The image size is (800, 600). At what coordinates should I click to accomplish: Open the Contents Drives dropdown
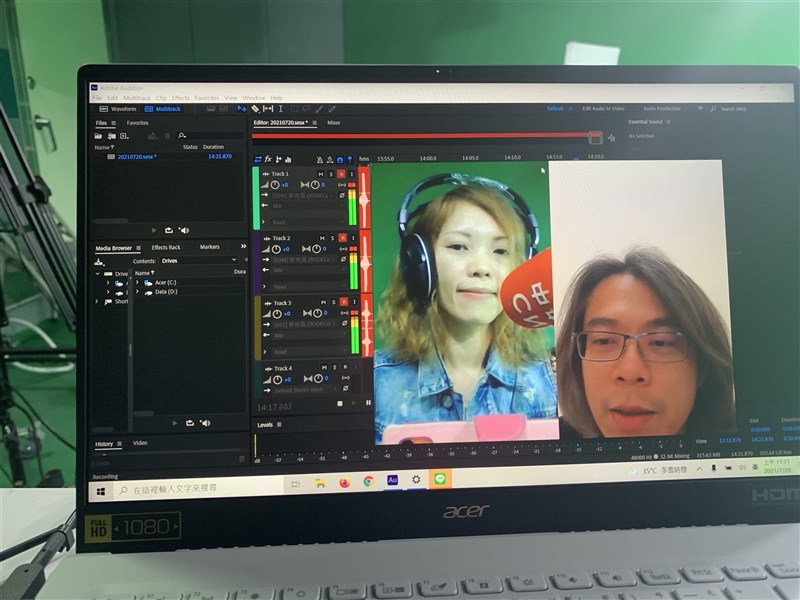point(198,261)
